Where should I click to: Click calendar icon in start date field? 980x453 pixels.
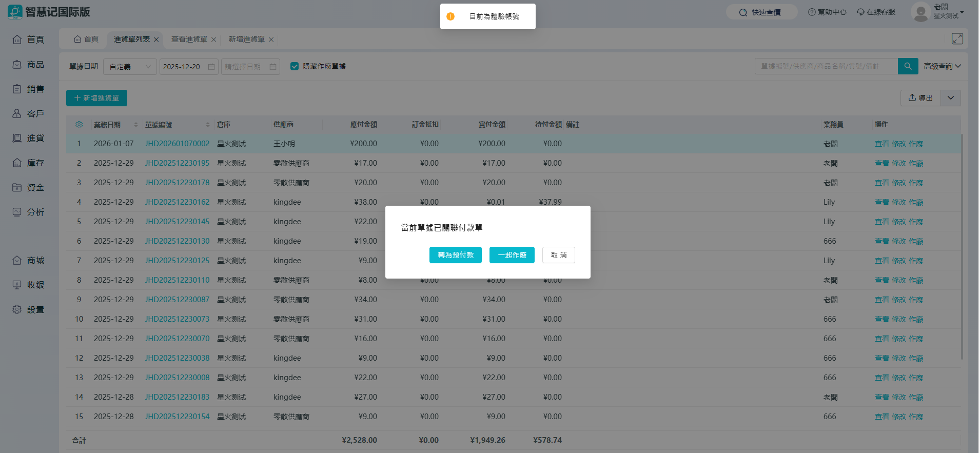coord(211,67)
